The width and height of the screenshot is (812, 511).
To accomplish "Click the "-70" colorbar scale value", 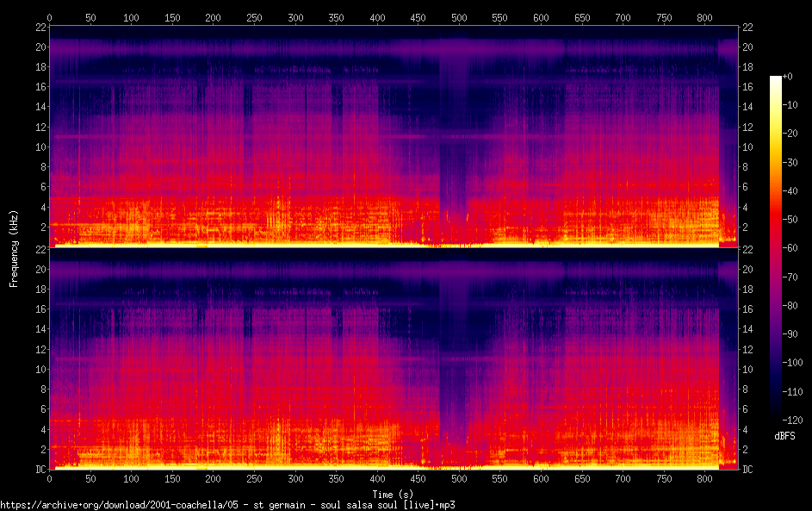I will tap(790, 277).
